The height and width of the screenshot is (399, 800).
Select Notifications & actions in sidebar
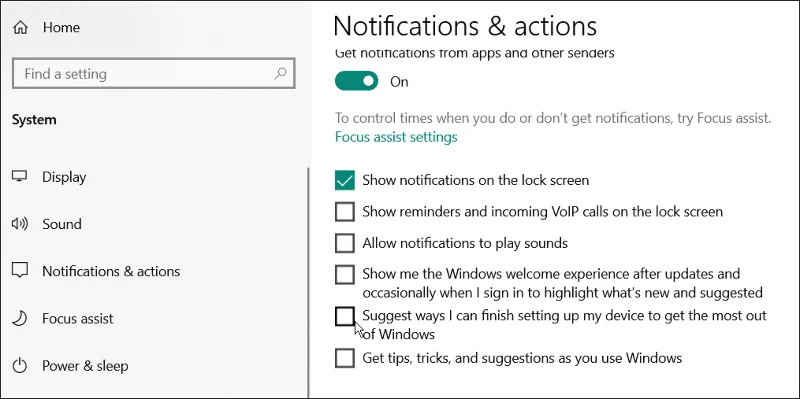coord(111,271)
